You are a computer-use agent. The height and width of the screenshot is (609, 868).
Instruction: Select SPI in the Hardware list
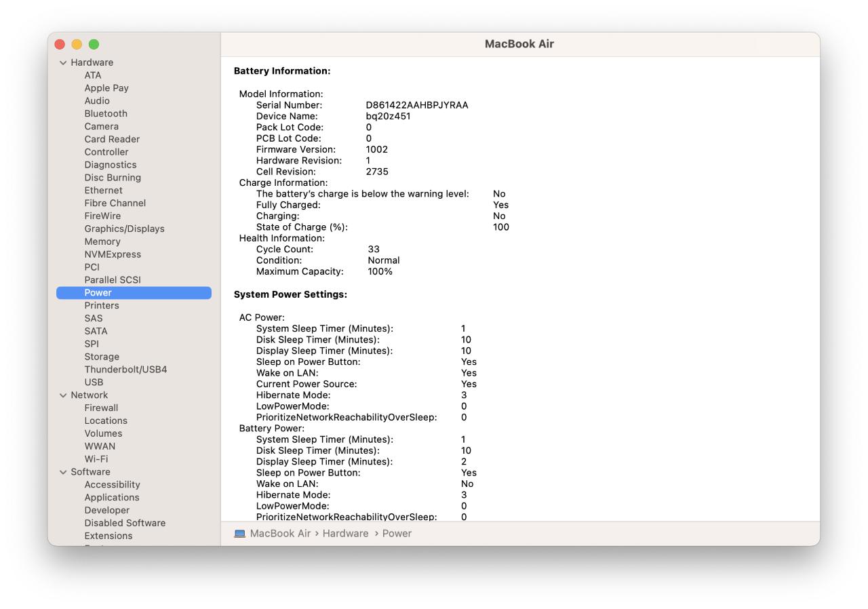pyautogui.click(x=92, y=344)
